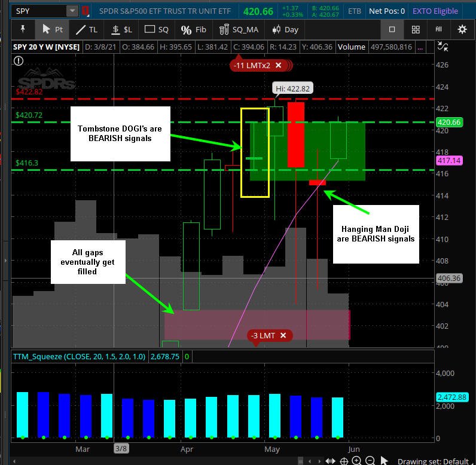Click the zoom out magnifier icon
476x465 pixels.
click(370, 460)
